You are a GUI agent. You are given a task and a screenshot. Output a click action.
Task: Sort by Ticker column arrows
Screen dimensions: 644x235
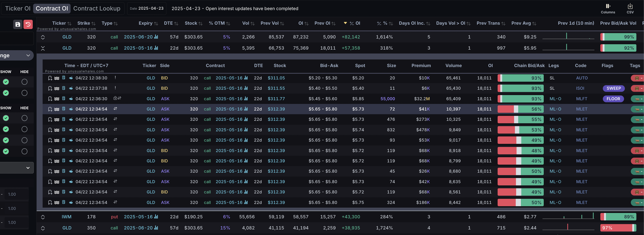click(x=69, y=23)
